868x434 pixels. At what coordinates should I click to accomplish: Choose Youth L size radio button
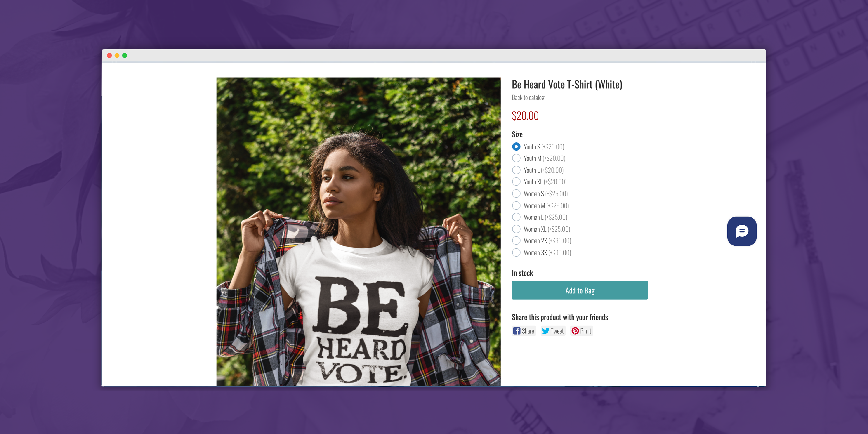516,170
